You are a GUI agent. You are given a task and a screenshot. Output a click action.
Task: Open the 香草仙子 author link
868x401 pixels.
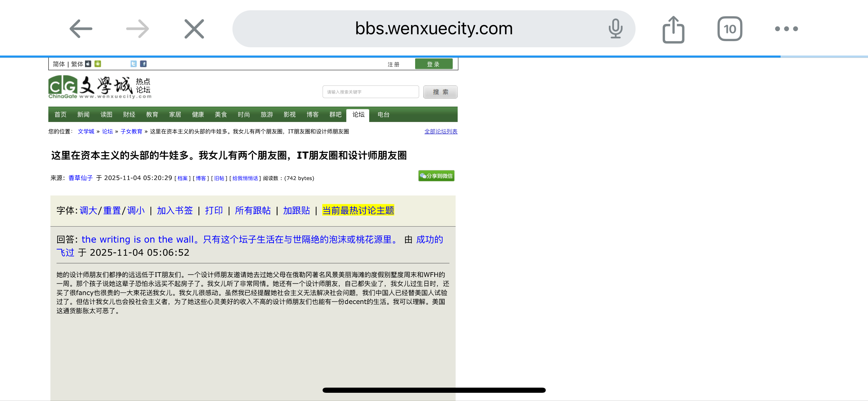81,178
